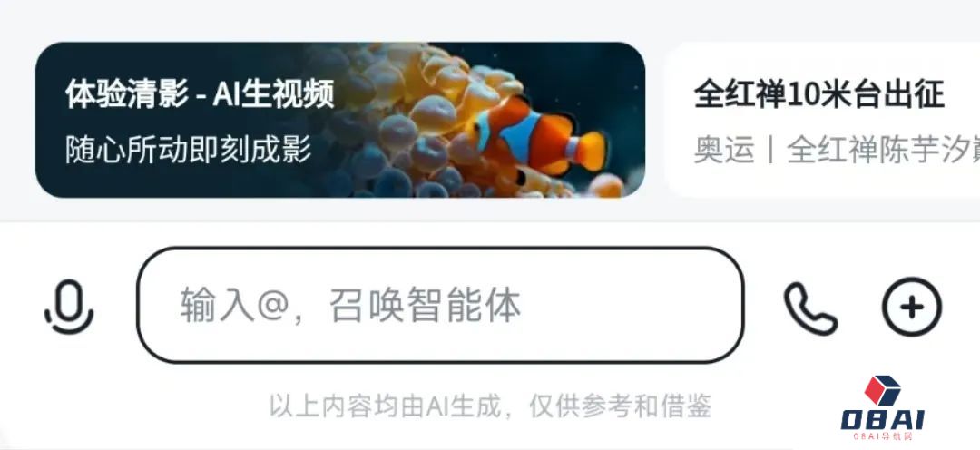Open the dark 清影 video generation card
Image resolution: width=980 pixels, height=450 pixels.
tap(340, 120)
